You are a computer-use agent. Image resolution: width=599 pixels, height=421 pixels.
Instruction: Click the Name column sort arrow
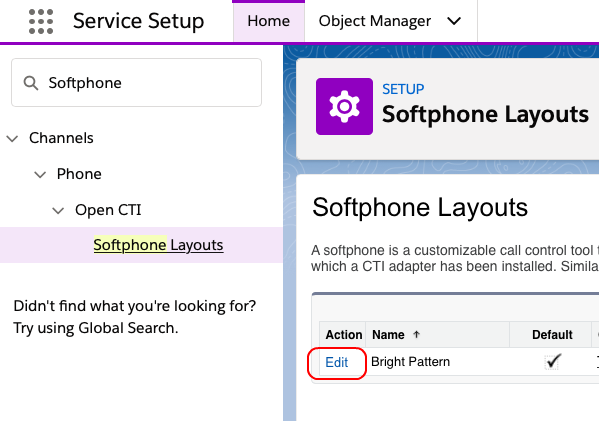pyautogui.click(x=416, y=335)
